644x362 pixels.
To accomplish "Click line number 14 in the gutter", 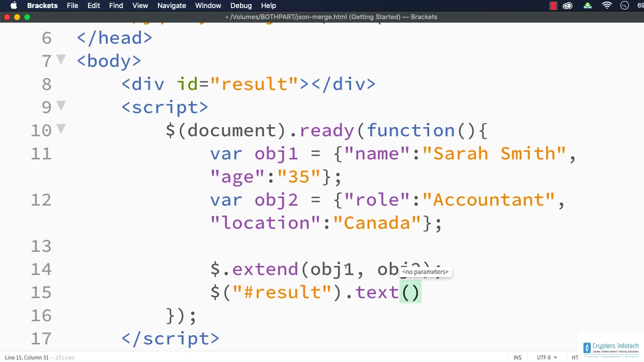I will click(x=41, y=269).
